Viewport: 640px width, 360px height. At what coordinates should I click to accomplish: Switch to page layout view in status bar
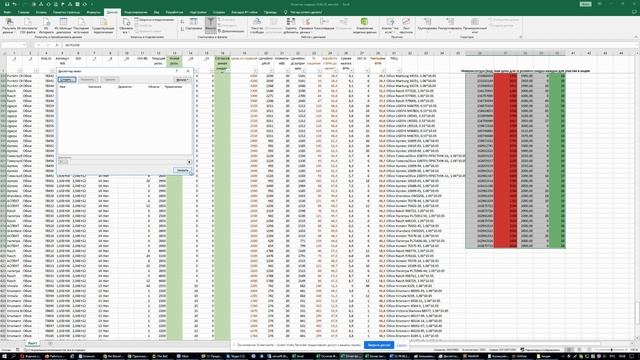click(578, 350)
